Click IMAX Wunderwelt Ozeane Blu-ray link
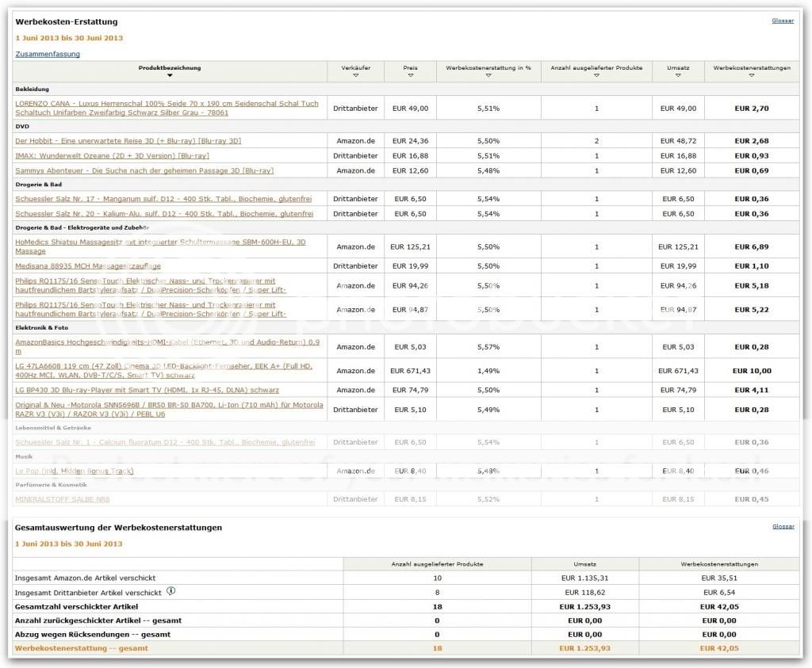Screen dimensions: 812x668 pos(113,155)
